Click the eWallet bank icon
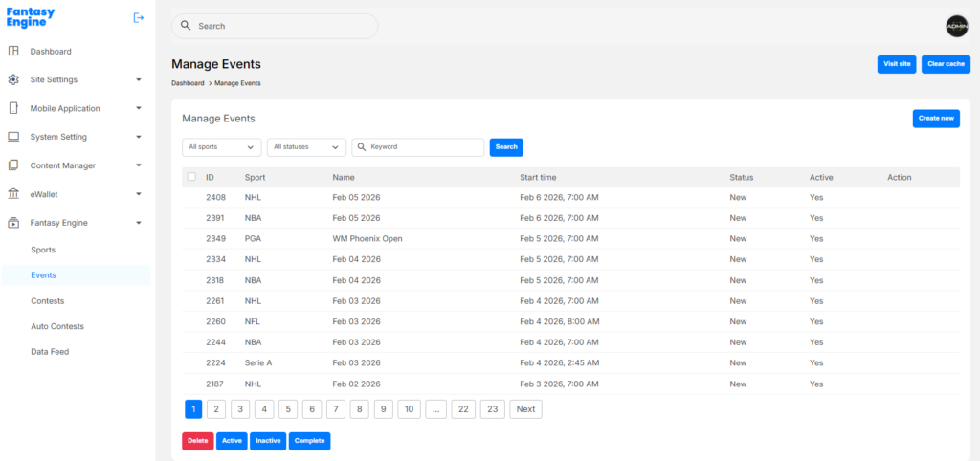Image resolution: width=980 pixels, height=461 pixels. [13, 194]
